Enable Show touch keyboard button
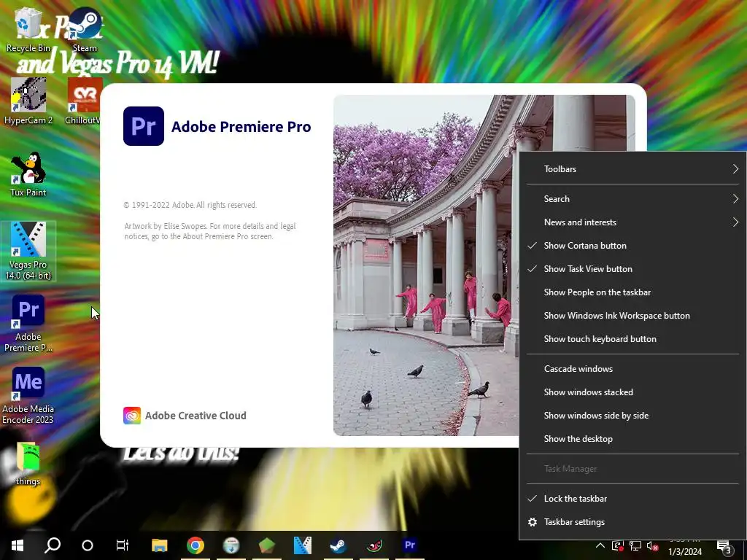Screen dimensions: 747x560 click(632, 339)
